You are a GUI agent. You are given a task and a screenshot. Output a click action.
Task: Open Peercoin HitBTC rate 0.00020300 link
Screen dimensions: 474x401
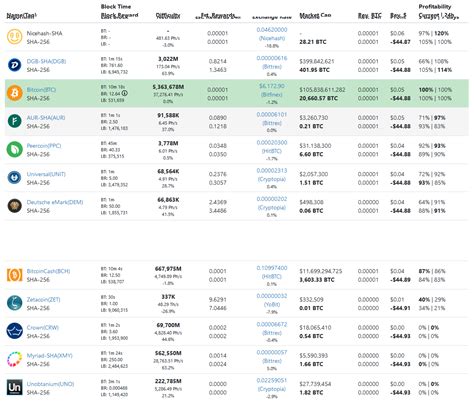click(x=272, y=142)
